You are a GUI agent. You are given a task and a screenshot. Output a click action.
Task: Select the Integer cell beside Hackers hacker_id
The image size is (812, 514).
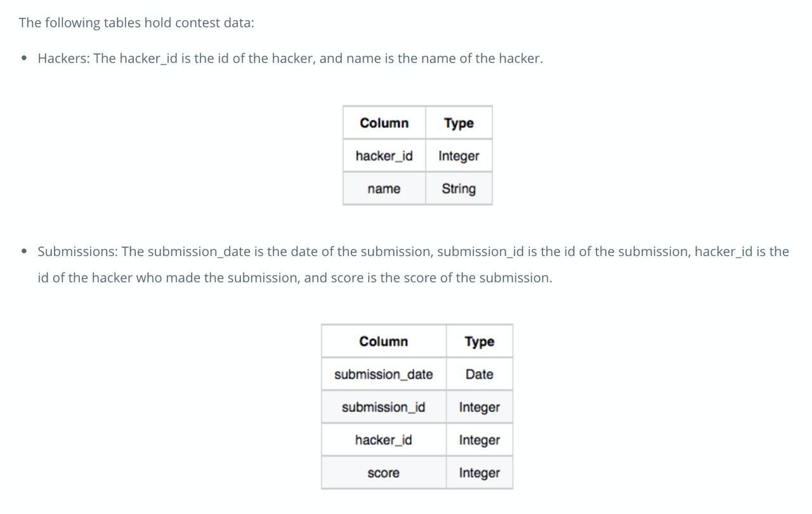459,156
